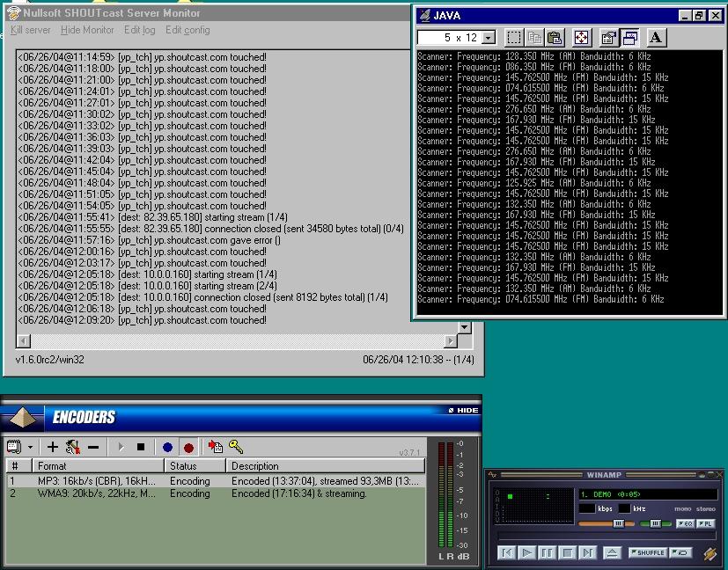Start encoding with the red record dot
This screenshot has height=570, width=728.
click(189, 446)
